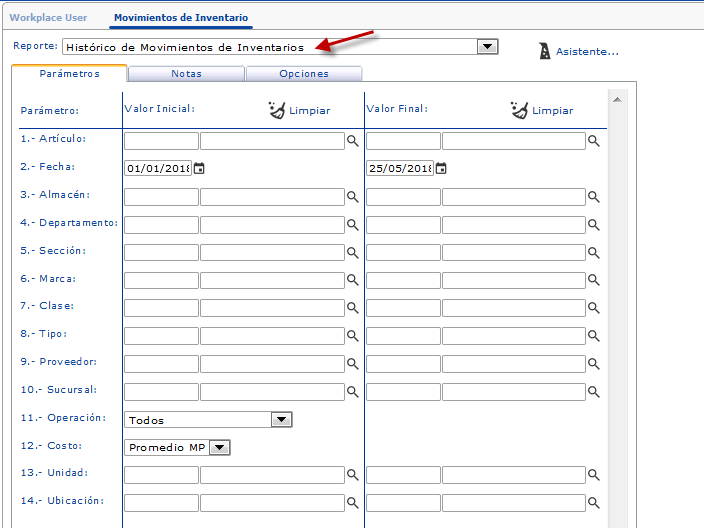
Task: Focus final Unidad code field
Action: (403, 475)
